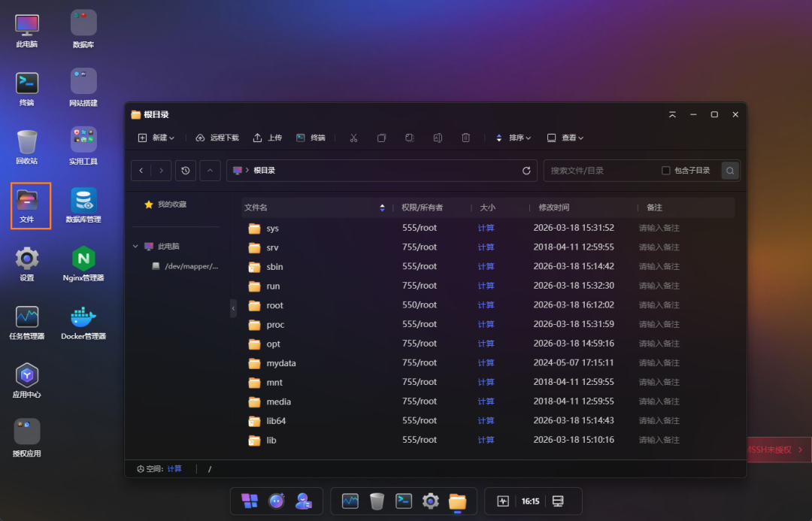Image resolution: width=812 pixels, height=521 pixels.
Task: Open the 数据库 desktop folder
Action: (x=83, y=31)
